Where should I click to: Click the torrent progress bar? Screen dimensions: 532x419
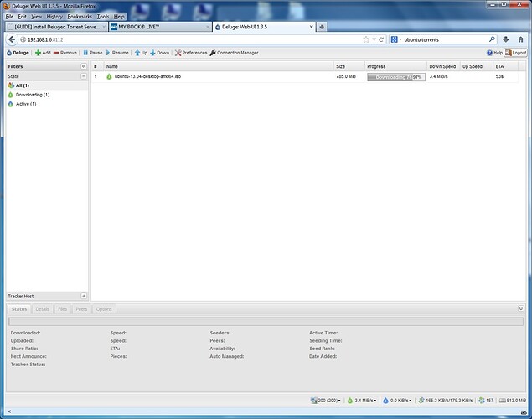tap(396, 77)
